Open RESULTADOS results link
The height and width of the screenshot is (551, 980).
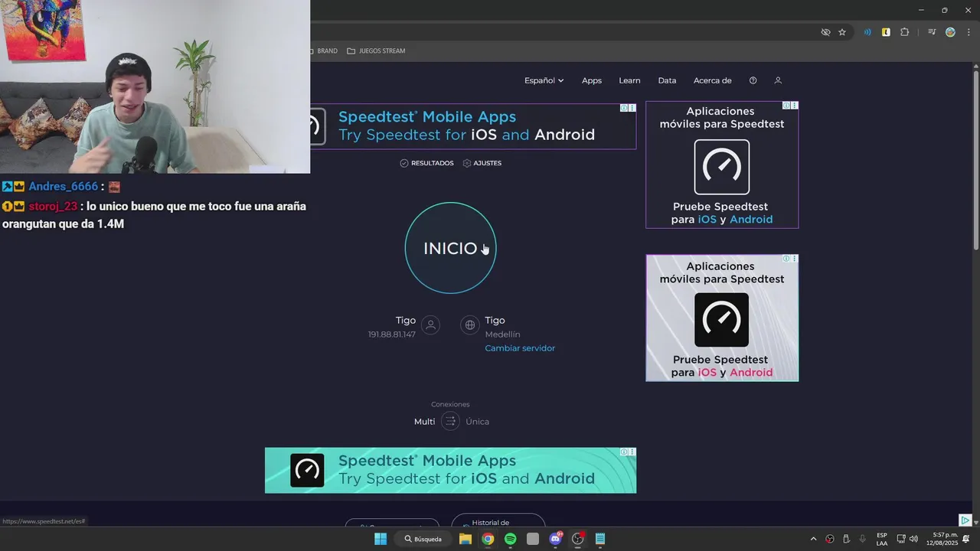pos(426,163)
